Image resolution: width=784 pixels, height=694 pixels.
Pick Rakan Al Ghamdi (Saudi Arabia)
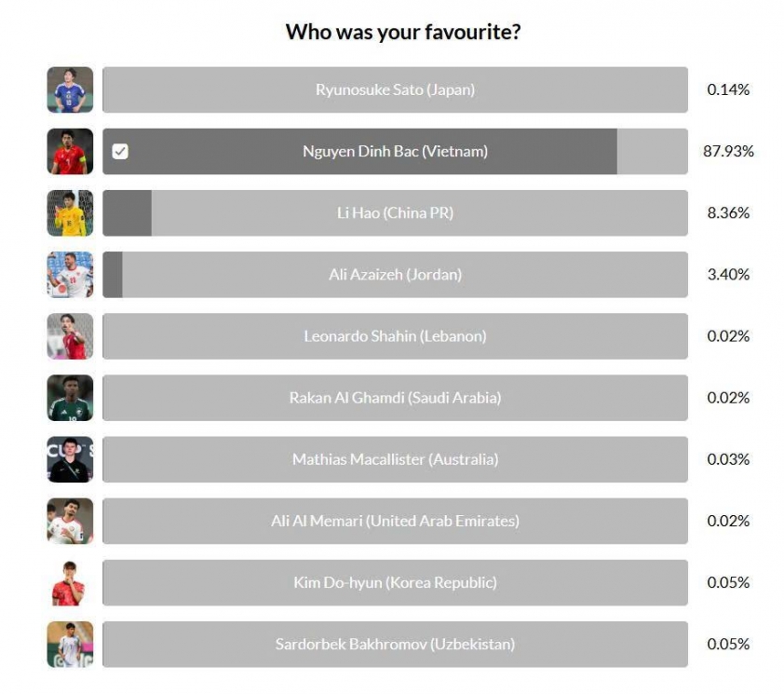click(x=395, y=398)
